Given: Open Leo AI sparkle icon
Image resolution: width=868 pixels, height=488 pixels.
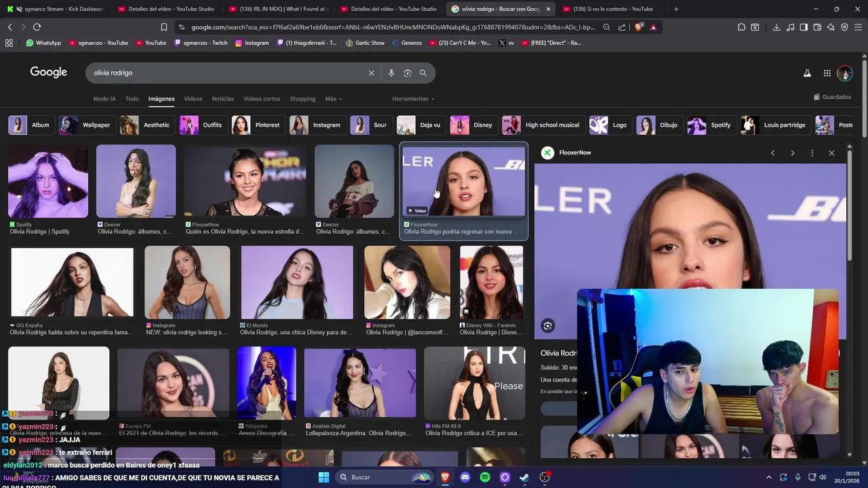Looking at the screenshot, I should pyautogui.click(x=831, y=27).
